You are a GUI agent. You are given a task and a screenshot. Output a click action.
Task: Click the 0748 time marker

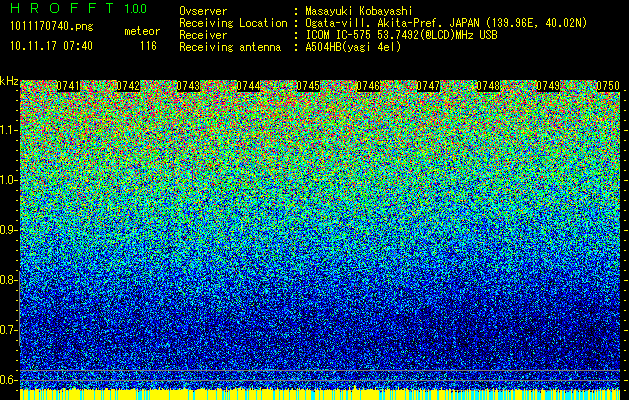[488, 86]
